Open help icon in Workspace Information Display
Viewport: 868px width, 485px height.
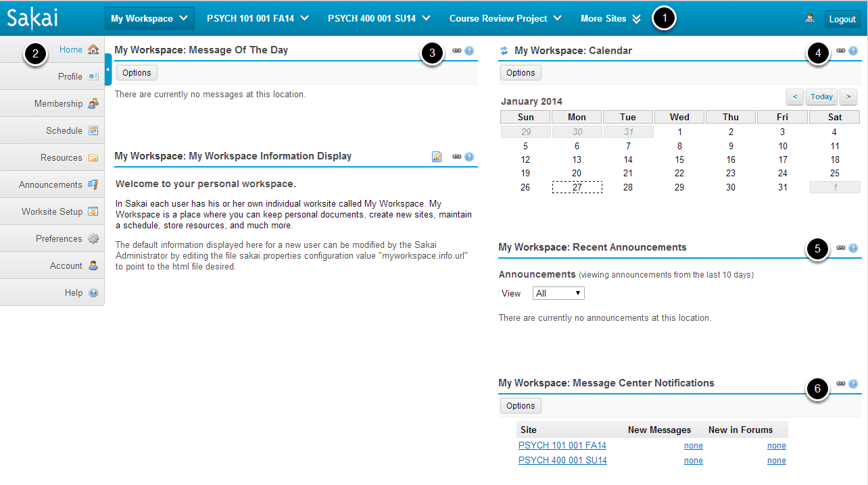(469, 157)
